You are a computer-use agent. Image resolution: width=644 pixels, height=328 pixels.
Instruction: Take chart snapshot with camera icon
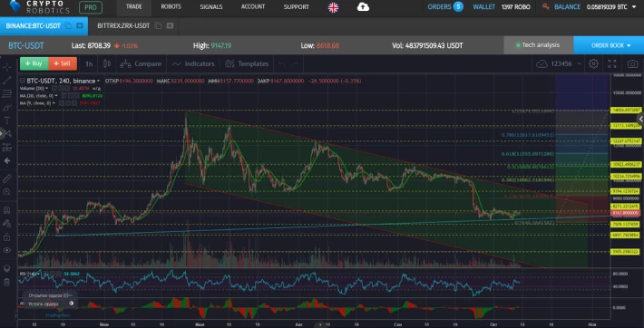(632, 64)
